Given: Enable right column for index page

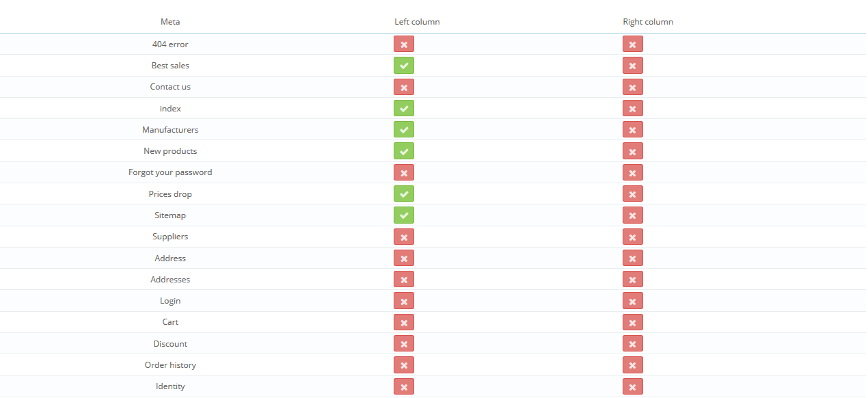Looking at the screenshot, I should [x=633, y=109].
